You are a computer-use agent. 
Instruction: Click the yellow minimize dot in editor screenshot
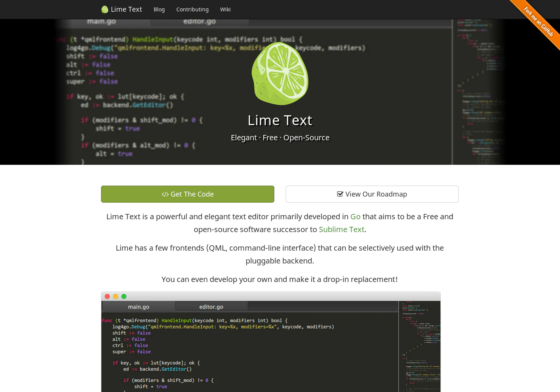115,296
